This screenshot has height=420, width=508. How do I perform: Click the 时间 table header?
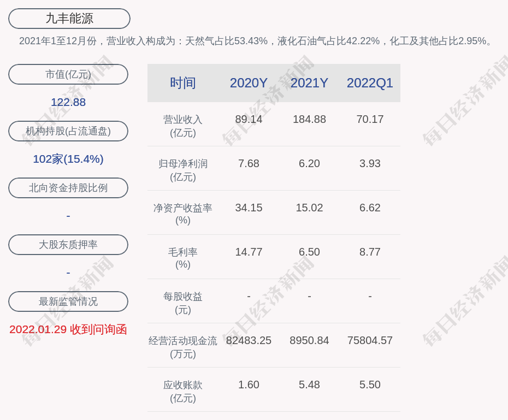click(183, 83)
